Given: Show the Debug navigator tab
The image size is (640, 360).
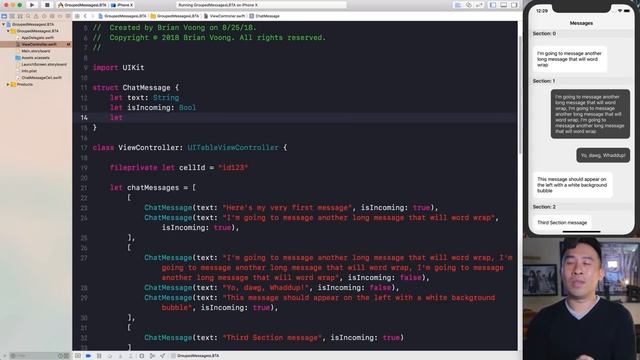Looking at the screenshot, I should tap(52, 16).
